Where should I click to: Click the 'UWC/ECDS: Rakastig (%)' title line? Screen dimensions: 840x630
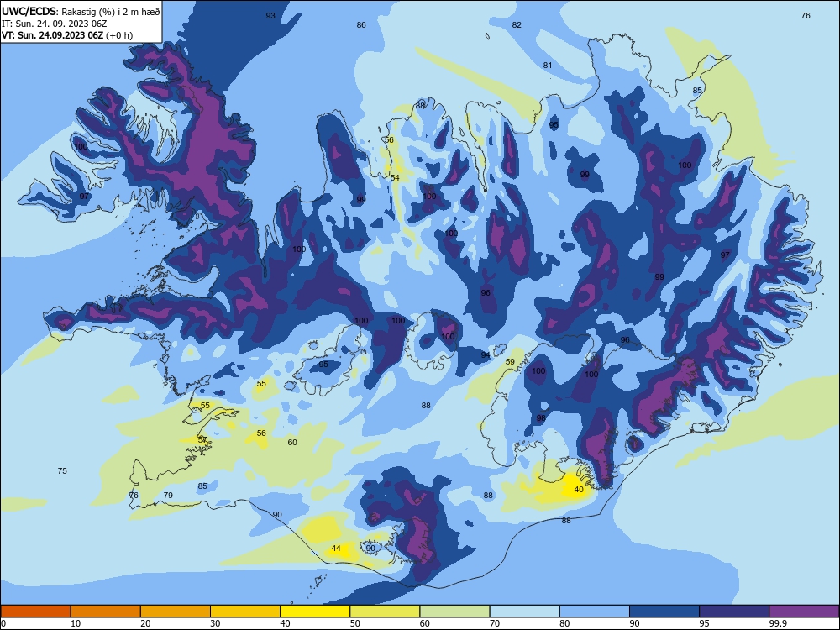pyautogui.click(x=81, y=12)
